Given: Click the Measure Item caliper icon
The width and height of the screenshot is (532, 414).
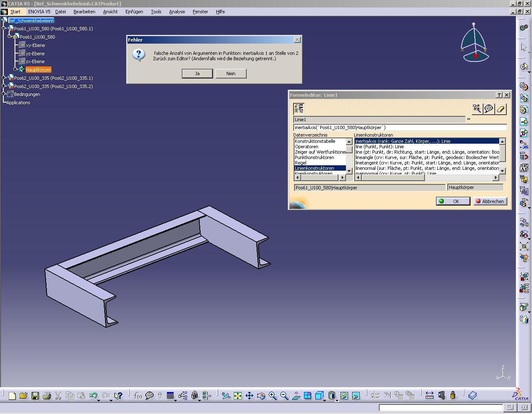Looking at the screenshot, I should tap(441, 396).
